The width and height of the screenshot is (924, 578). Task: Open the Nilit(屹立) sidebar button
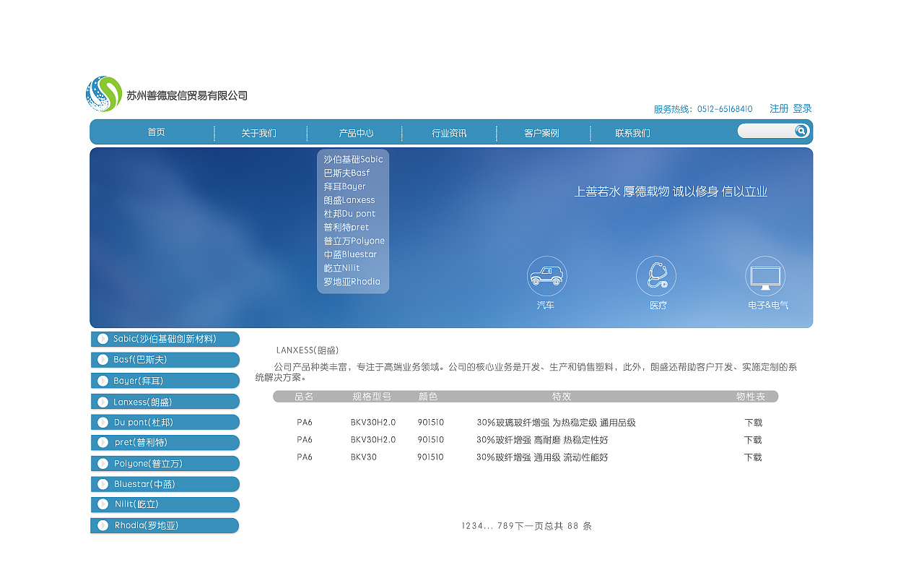(165, 504)
